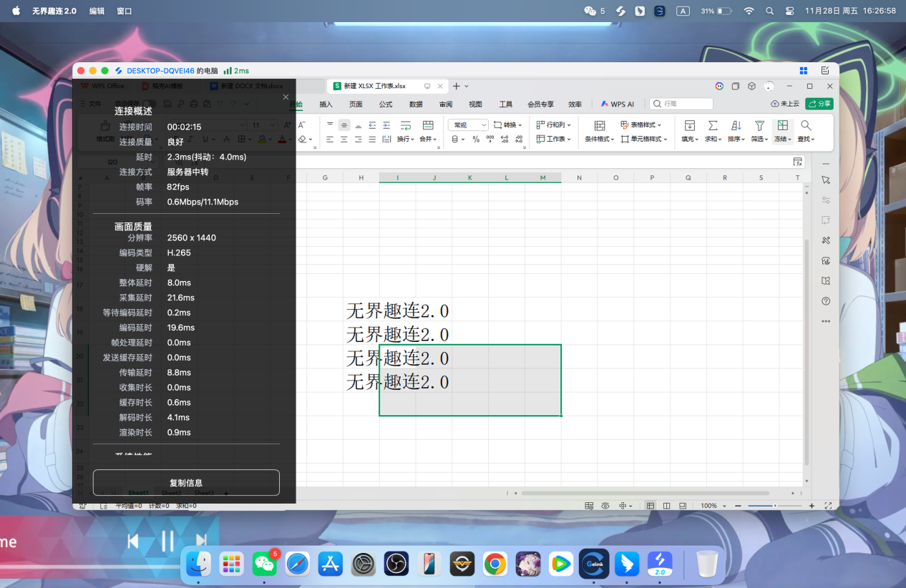Switch to the Sheet2 worksheet tab
906x588 pixels.
170,493
